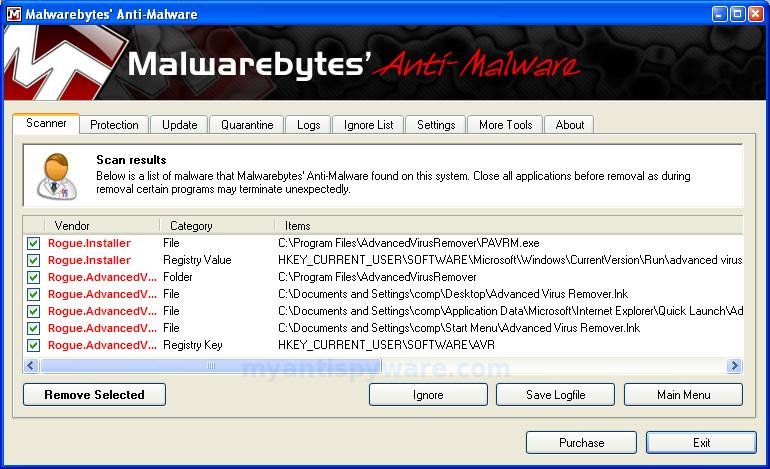Toggle checkbox for Rogue.Installer Registry Value row
This screenshot has height=469, width=770.
click(x=33, y=260)
